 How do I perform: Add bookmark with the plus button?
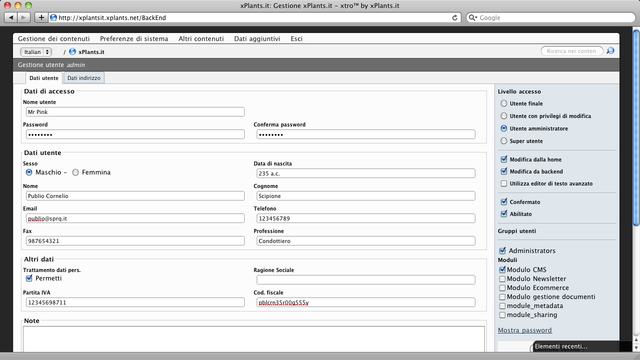click(41, 18)
